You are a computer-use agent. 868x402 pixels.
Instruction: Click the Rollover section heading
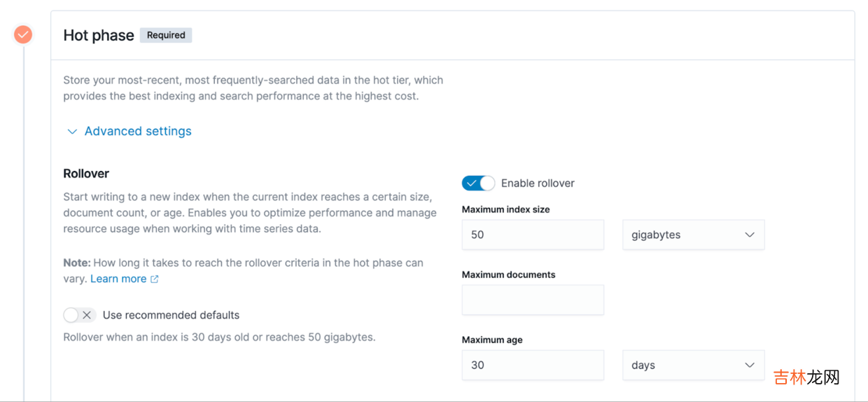(86, 174)
